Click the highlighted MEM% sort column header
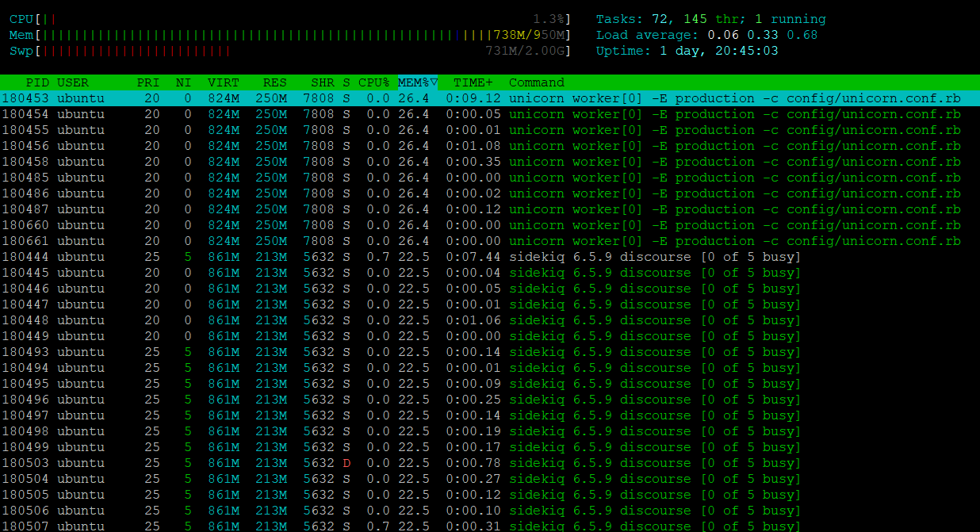The width and height of the screenshot is (980, 532). 418,82
